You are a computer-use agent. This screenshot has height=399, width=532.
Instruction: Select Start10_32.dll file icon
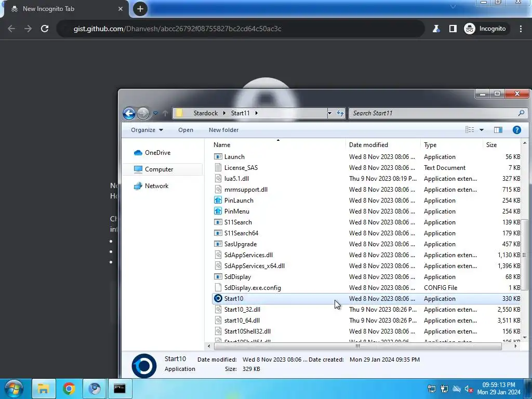[218, 310]
